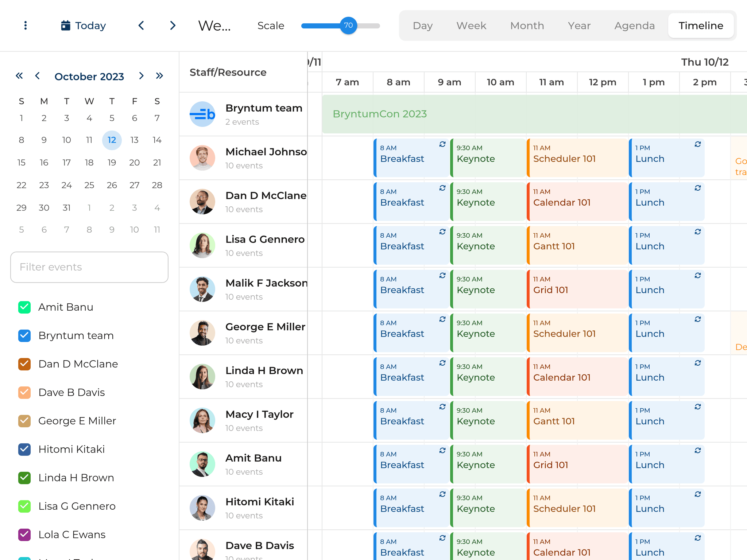Click Hitomi Kitaki's row avatar
The image size is (747, 560).
point(202,508)
